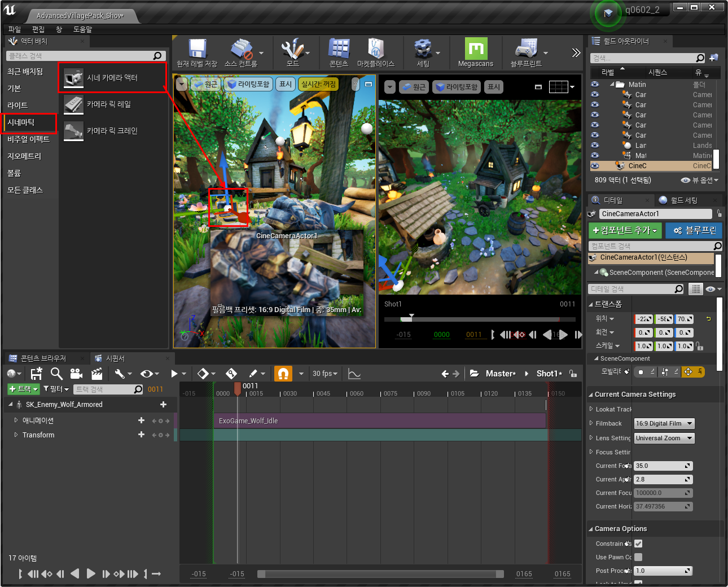Open the 30 fps dropdown
Image resolution: width=728 pixels, height=587 pixels.
324,373
